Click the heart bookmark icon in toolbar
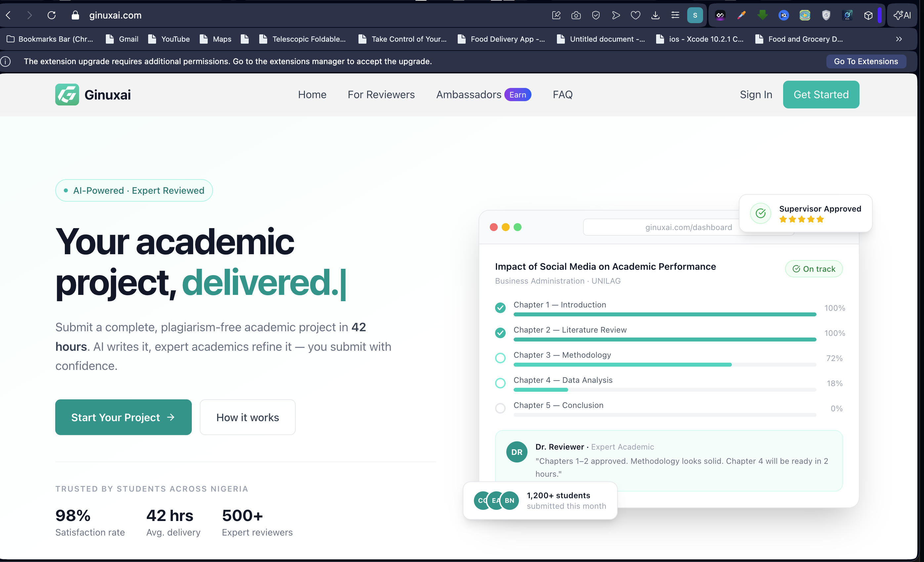924x562 pixels. click(635, 15)
